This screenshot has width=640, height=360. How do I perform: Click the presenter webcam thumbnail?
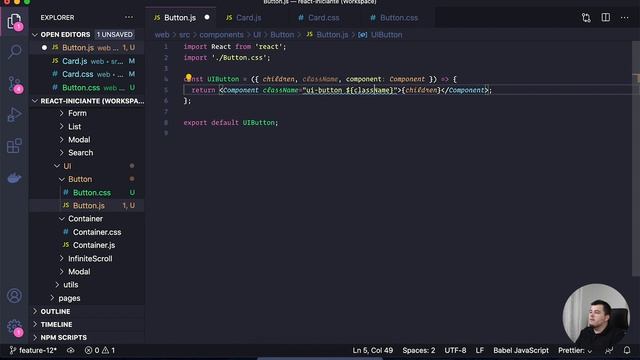(596, 315)
